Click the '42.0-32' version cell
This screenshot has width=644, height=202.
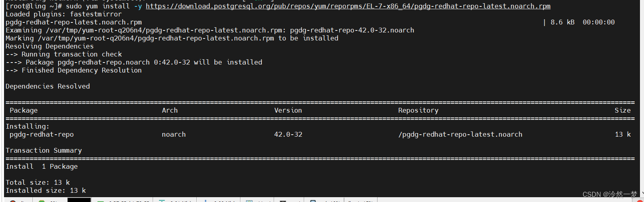[x=288, y=134]
